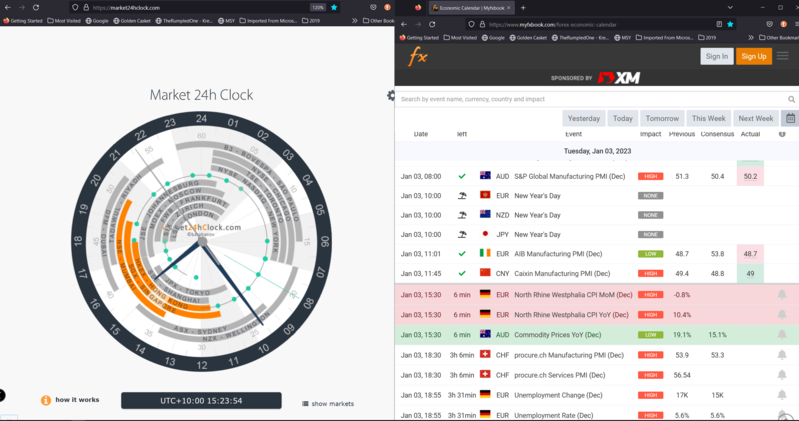The width and height of the screenshot is (799, 421).
Task: Click the Sign In button
Action: click(x=716, y=56)
